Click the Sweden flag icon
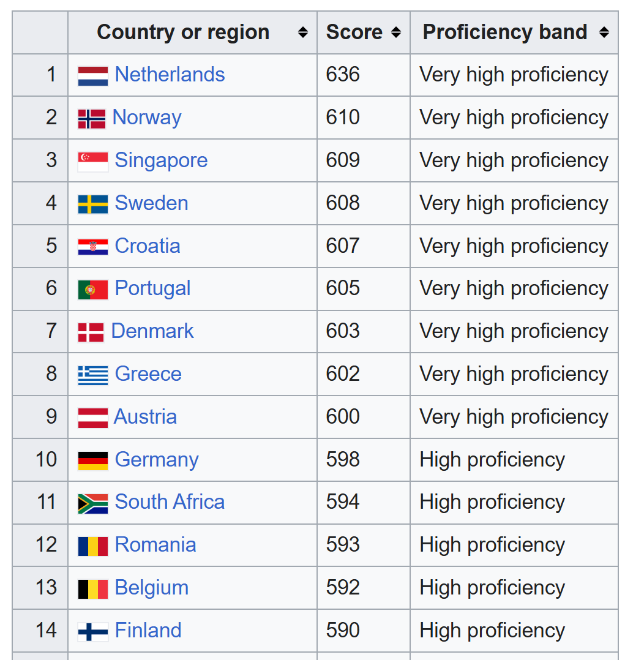Image resolution: width=644 pixels, height=660 pixels. [x=93, y=204]
